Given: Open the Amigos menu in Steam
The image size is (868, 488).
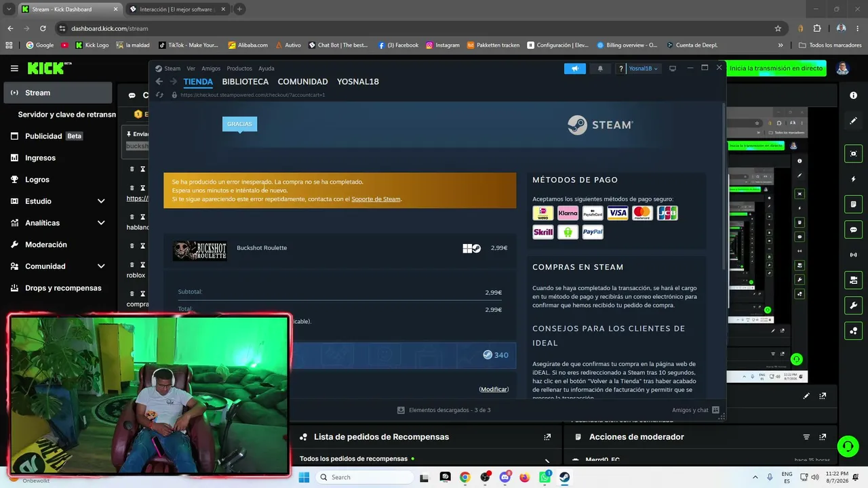Looking at the screenshot, I should tap(211, 68).
